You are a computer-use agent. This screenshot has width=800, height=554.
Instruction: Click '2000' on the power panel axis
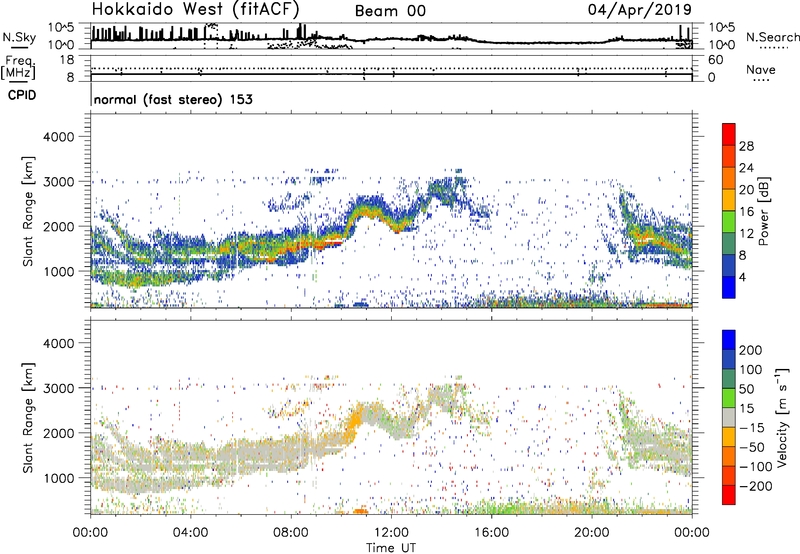(x=59, y=226)
